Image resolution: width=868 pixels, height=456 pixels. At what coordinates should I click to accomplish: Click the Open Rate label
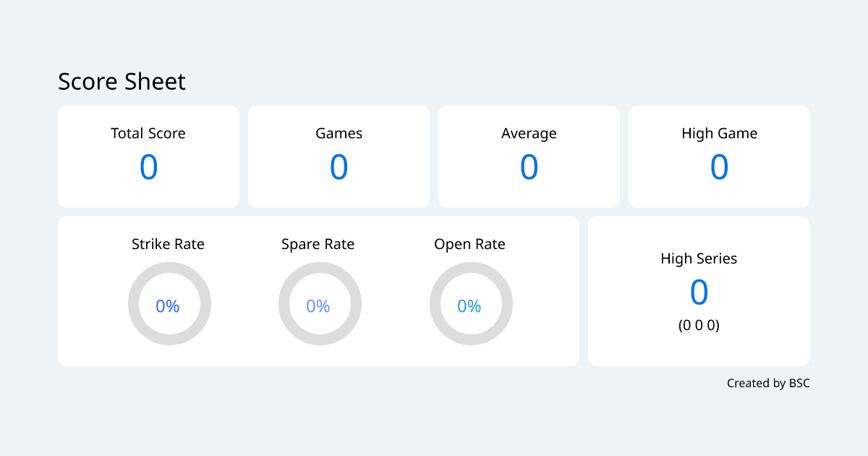[x=469, y=244]
